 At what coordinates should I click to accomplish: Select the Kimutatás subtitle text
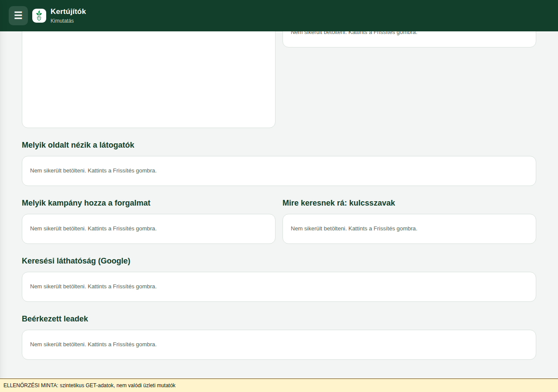pyautogui.click(x=62, y=21)
